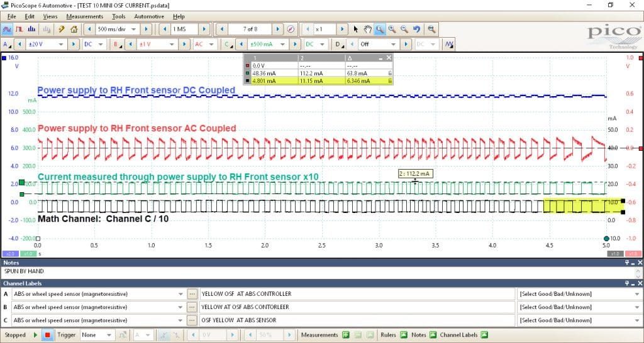644x343 pixels.
Task: Toggle the Rulers legend icon
Action: coord(404,335)
